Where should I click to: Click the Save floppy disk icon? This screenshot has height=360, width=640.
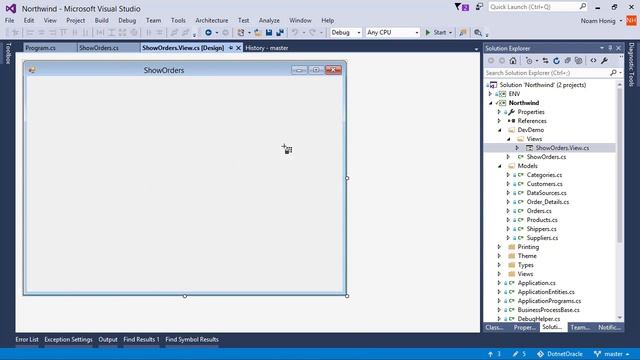click(x=269, y=32)
